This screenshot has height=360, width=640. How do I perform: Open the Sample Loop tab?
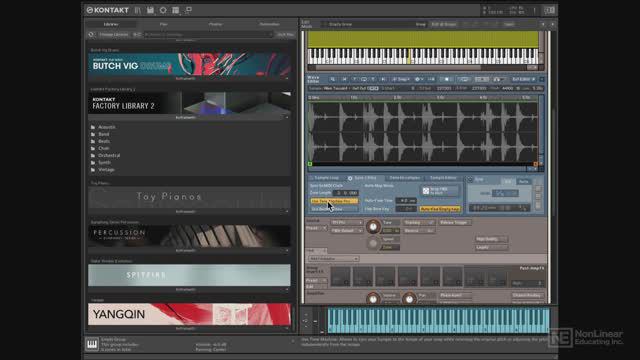coord(326,178)
